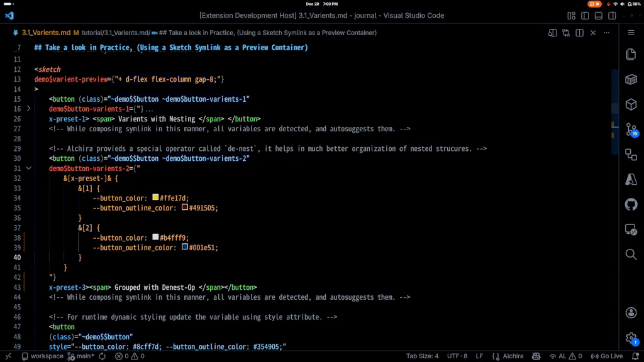Switch to the 3.1_Varients.md editor tab
644x362 pixels.
[x=47, y=33]
